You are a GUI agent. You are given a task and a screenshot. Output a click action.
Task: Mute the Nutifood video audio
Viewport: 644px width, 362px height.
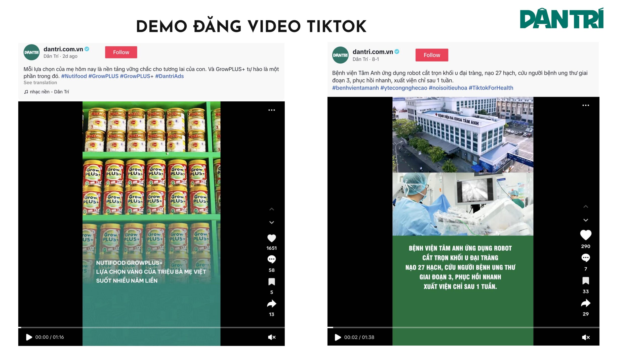[x=272, y=337]
